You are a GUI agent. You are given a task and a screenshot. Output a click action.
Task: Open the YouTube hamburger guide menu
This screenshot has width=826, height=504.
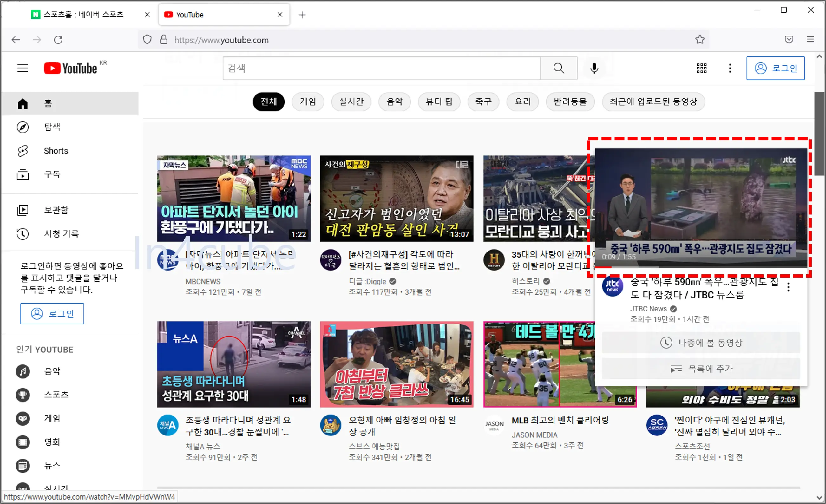pos(23,68)
